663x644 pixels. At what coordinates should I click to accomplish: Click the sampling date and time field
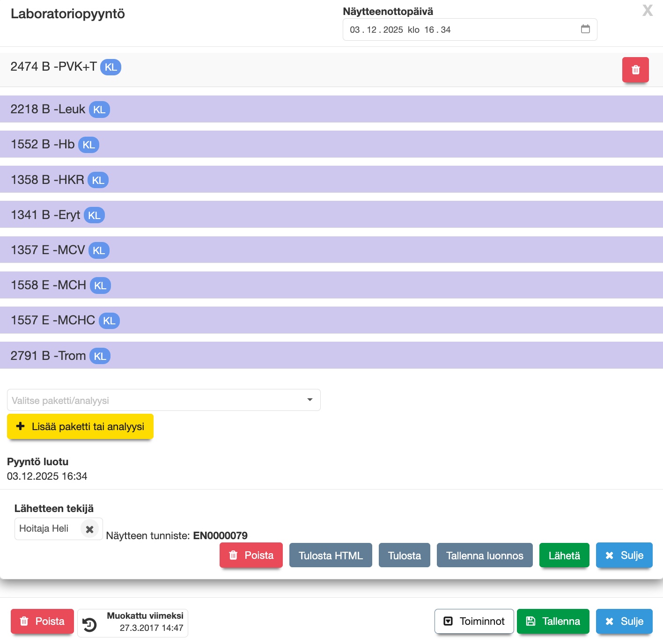459,29
